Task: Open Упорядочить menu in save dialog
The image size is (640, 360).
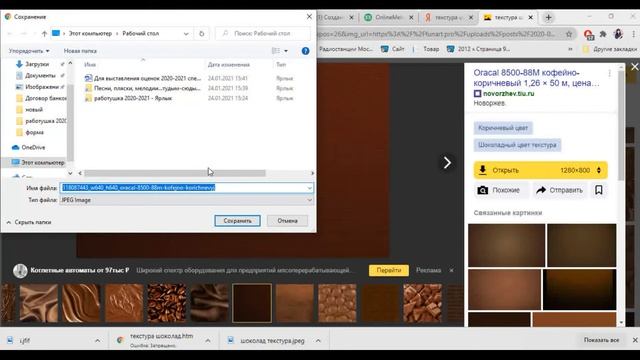Action: [x=29, y=51]
